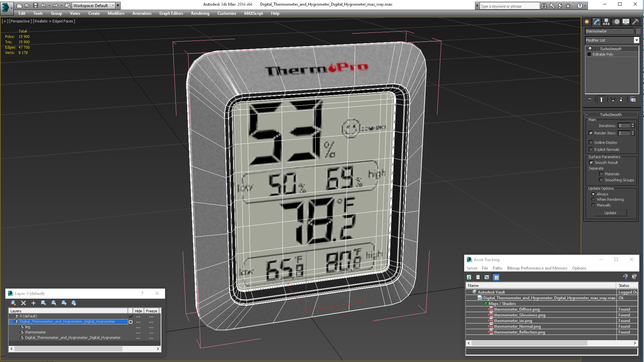Click Select Highlighted Objects and Layers icon

[x=43, y=303]
